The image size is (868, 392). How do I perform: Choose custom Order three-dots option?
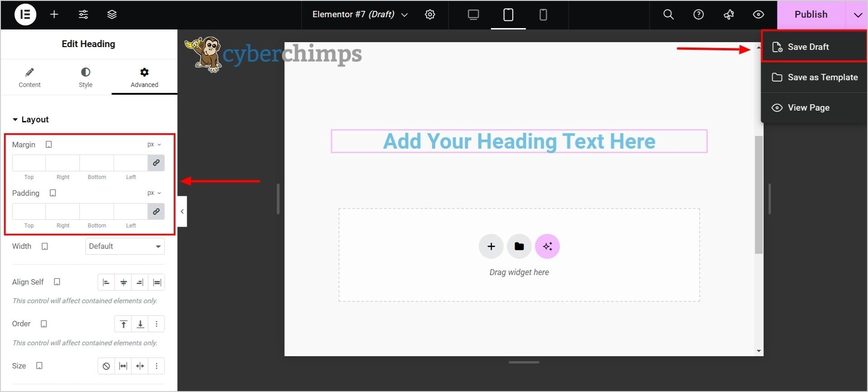[156, 324]
